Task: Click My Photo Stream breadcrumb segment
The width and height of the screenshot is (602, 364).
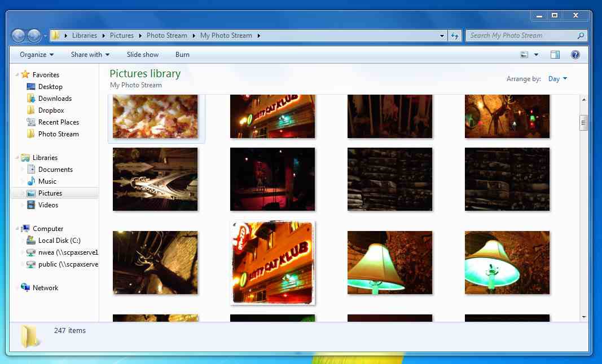Action: pos(226,35)
